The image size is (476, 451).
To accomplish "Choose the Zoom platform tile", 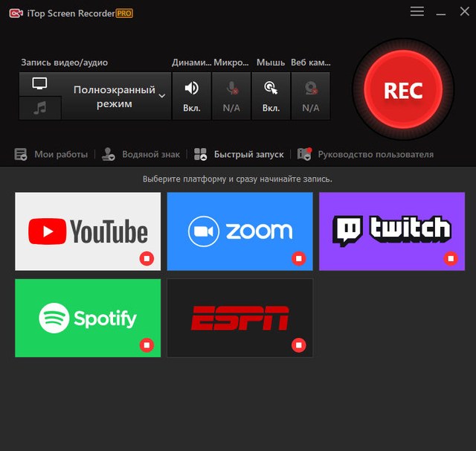I will pos(239,231).
